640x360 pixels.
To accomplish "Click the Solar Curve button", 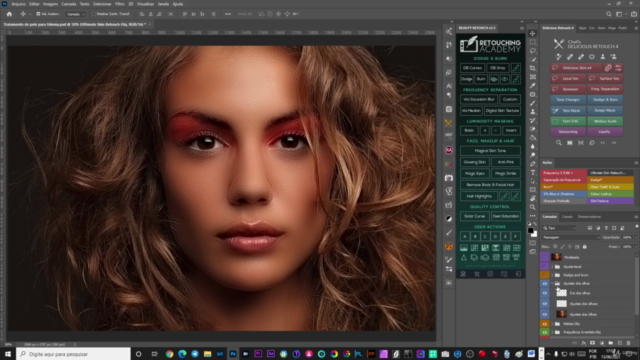I will [x=474, y=216].
